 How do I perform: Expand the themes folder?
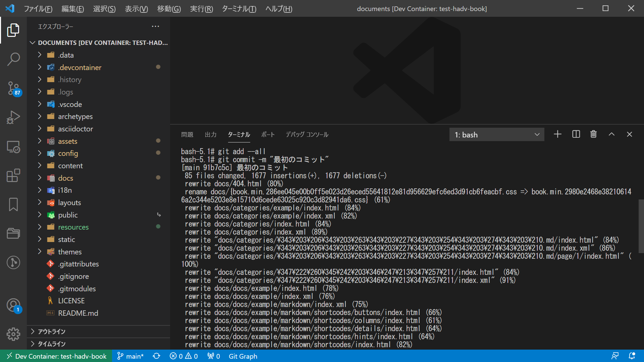[x=98, y=252]
